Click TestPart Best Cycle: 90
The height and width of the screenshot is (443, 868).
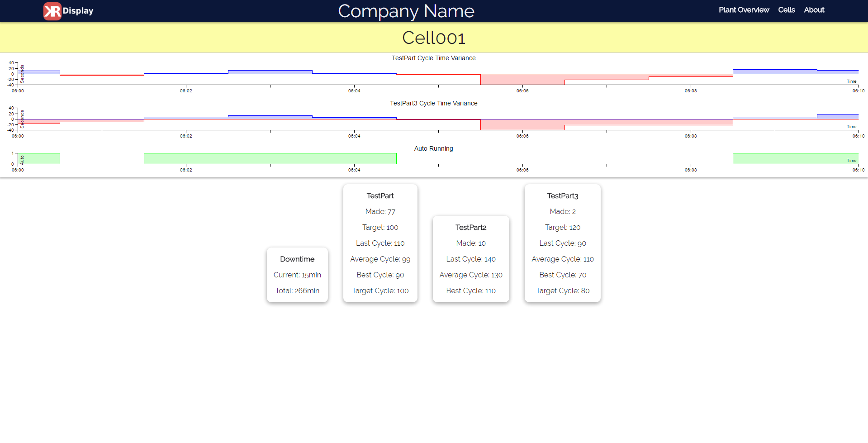(380, 275)
